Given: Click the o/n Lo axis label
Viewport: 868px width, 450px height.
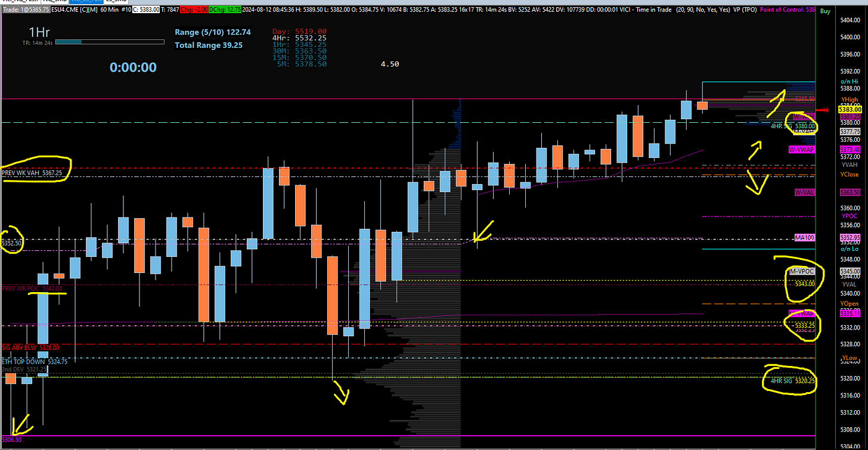Looking at the screenshot, I should 850,249.
